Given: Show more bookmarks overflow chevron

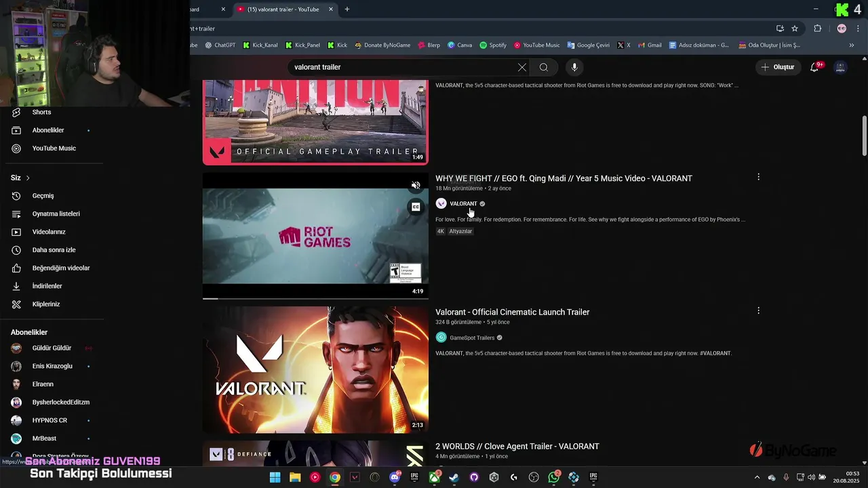Looking at the screenshot, I should coord(852,45).
